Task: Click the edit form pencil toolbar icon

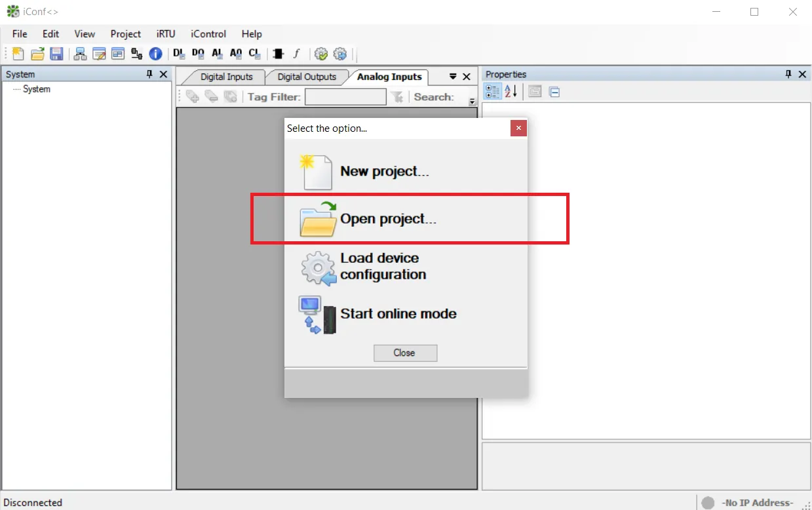Action: pos(99,54)
